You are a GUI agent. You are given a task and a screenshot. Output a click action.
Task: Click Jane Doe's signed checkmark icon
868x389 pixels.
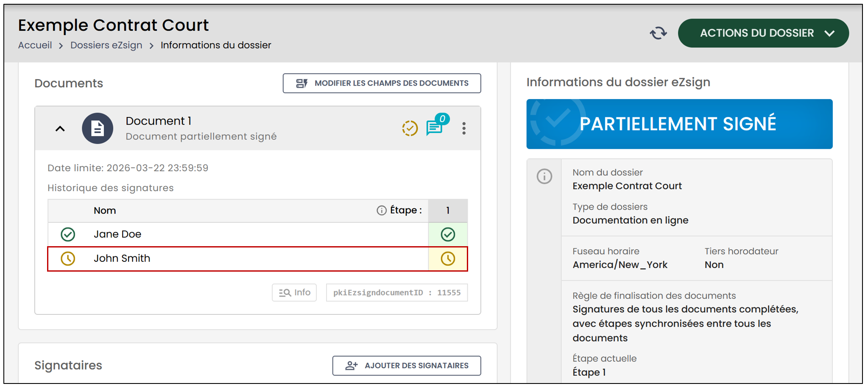(68, 234)
